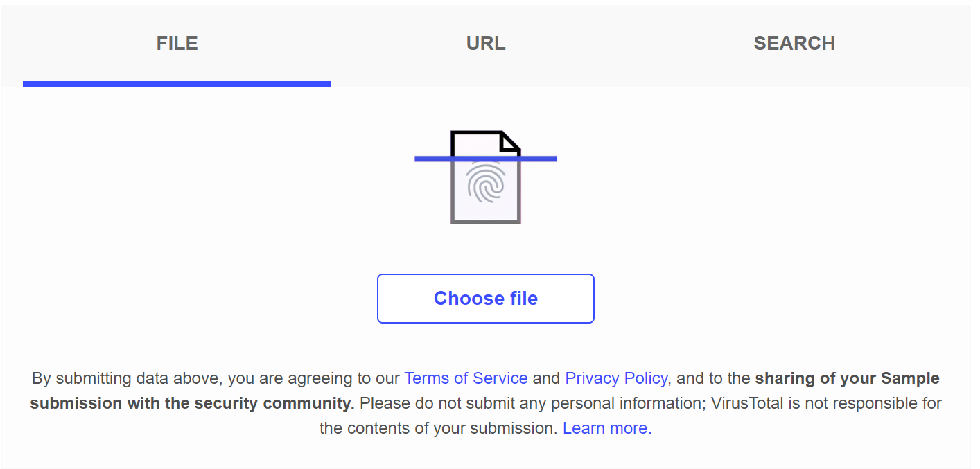The image size is (980, 469).
Task: Open the SEARCH tab
Action: point(794,43)
